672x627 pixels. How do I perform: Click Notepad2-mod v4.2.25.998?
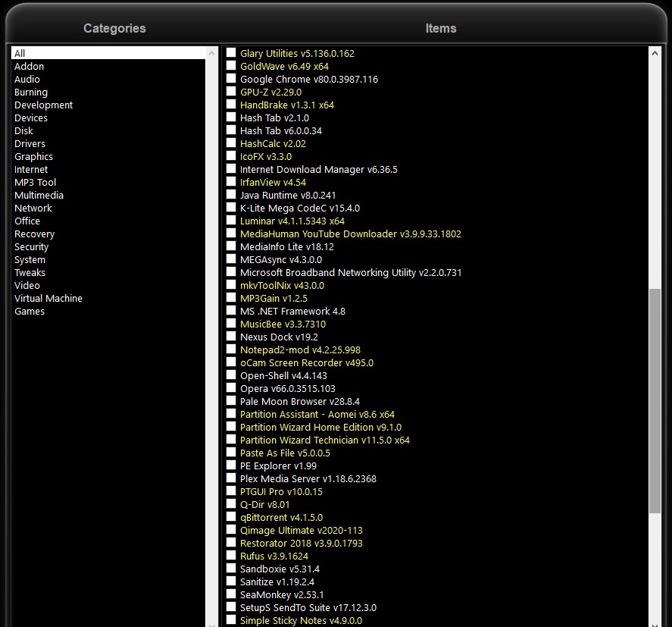tap(300, 350)
